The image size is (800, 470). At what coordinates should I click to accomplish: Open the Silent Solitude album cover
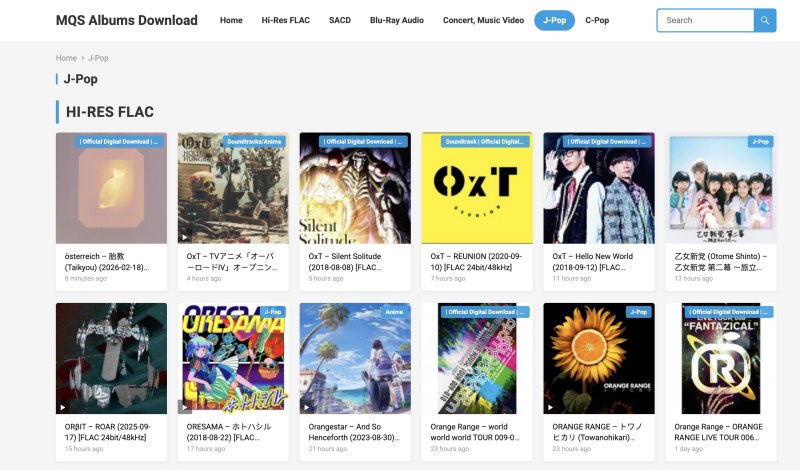355,188
